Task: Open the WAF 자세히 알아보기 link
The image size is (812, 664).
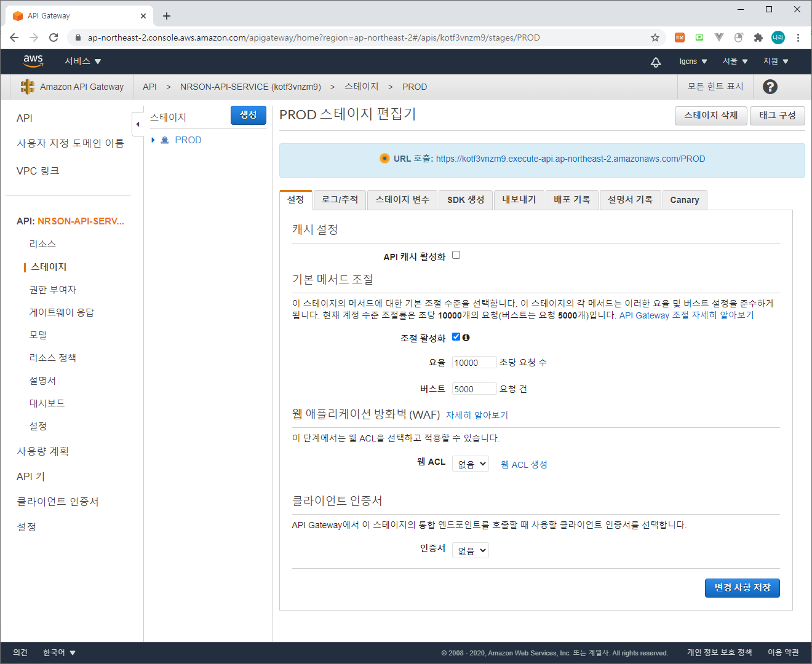Action: (477, 416)
